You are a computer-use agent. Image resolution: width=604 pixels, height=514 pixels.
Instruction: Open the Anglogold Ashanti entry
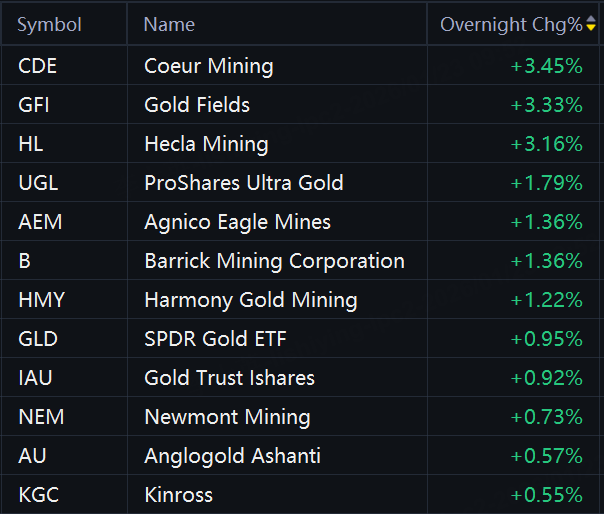pyautogui.click(x=232, y=456)
